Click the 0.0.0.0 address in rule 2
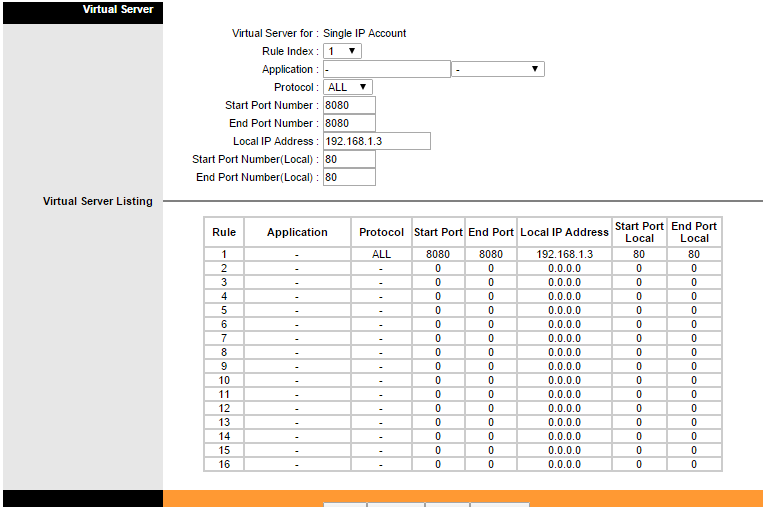The height and width of the screenshot is (507, 766). 564,268
